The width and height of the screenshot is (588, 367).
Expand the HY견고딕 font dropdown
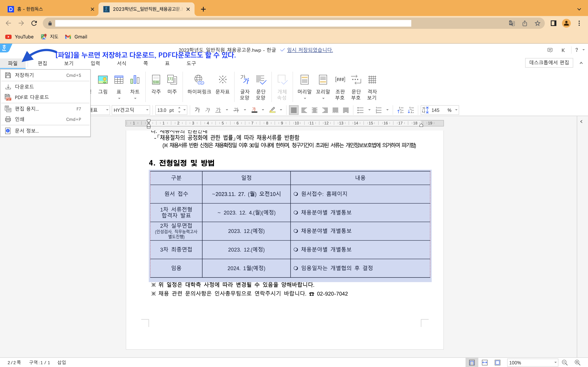click(147, 110)
